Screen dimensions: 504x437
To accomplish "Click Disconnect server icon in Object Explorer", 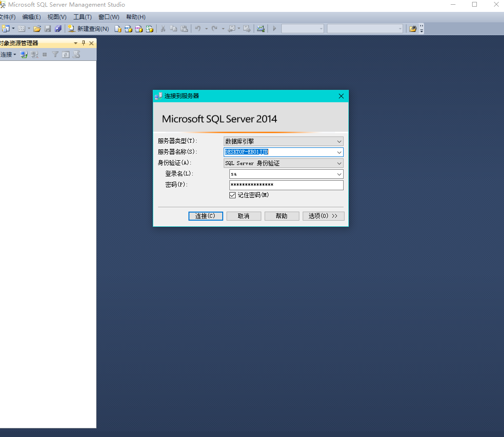I will (34, 55).
